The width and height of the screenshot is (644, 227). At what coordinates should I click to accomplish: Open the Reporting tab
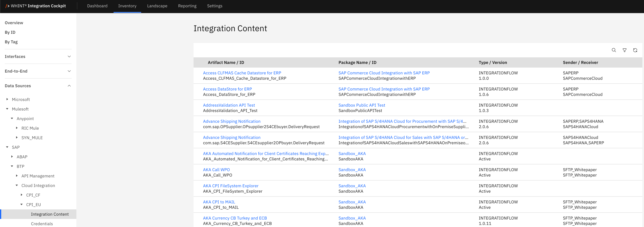coord(187,6)
